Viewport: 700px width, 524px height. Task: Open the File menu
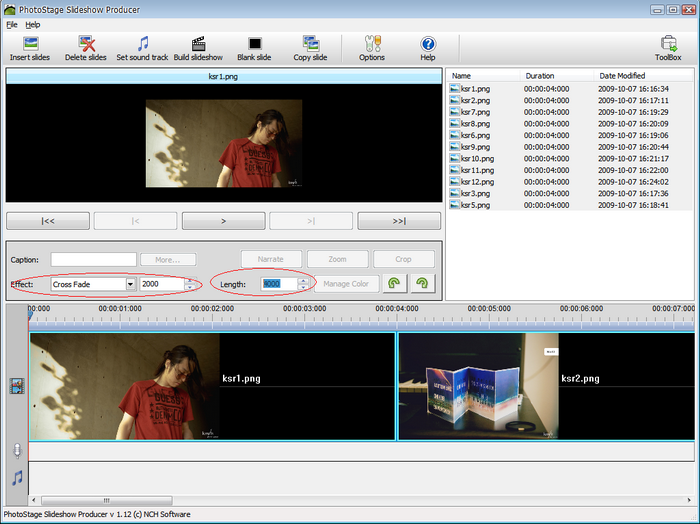pos(12,24)
